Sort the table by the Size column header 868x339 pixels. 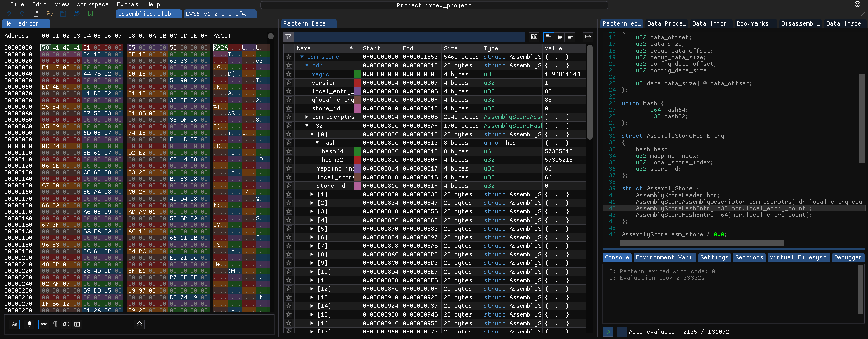(462, 49)
